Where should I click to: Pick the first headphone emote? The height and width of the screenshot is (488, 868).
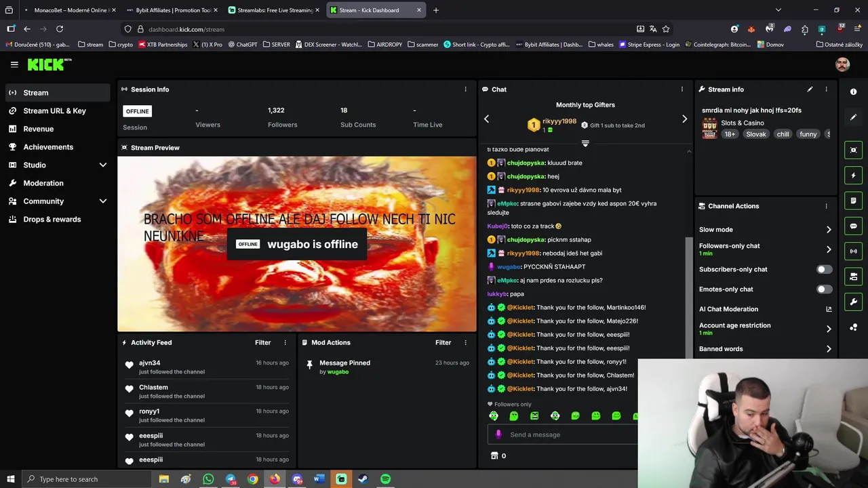point(494,416)
